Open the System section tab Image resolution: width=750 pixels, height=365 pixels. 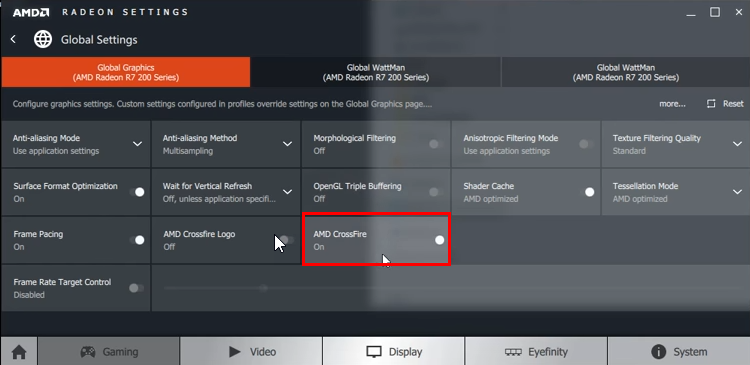point(679,351)
